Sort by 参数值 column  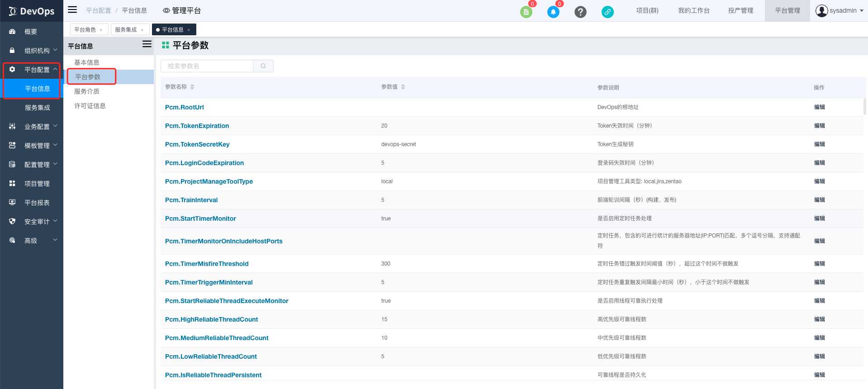(403, 87)
